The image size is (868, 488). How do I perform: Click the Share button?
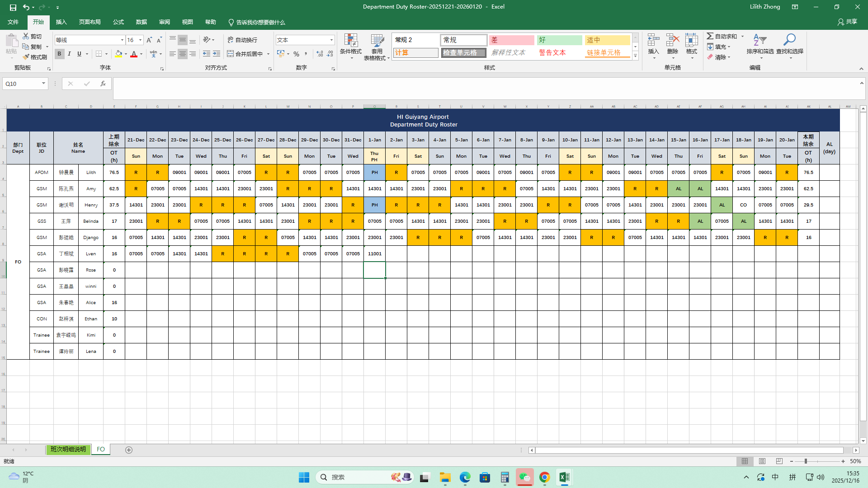pyautogui.click(x=847, y=22)
